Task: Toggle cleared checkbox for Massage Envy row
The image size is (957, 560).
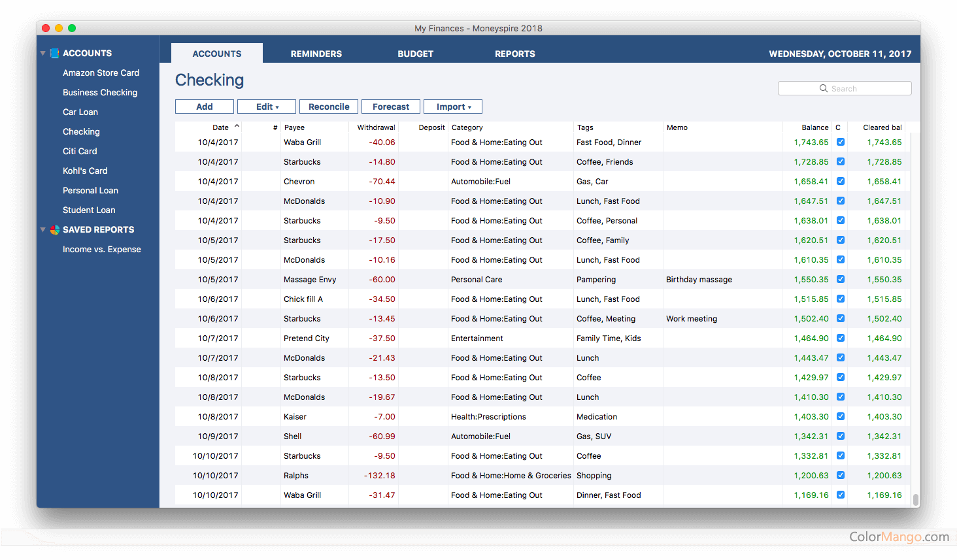Action: 841,279
